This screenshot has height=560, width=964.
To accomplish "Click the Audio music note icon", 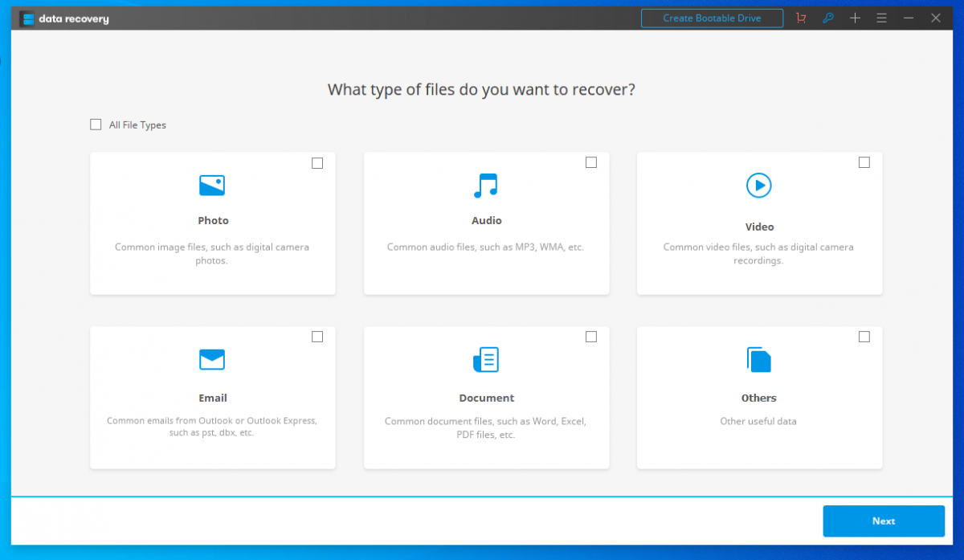I will coord(486,185).
